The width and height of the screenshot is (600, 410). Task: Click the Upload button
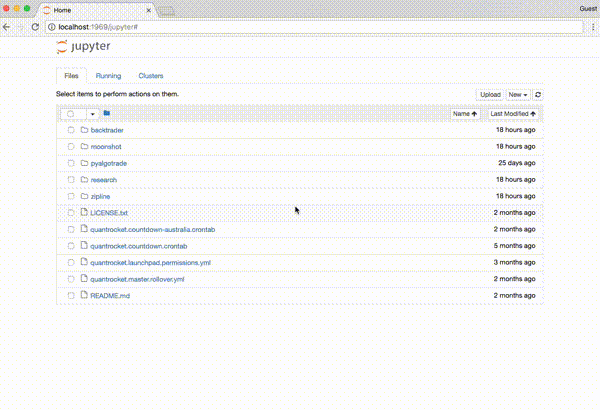490,95
